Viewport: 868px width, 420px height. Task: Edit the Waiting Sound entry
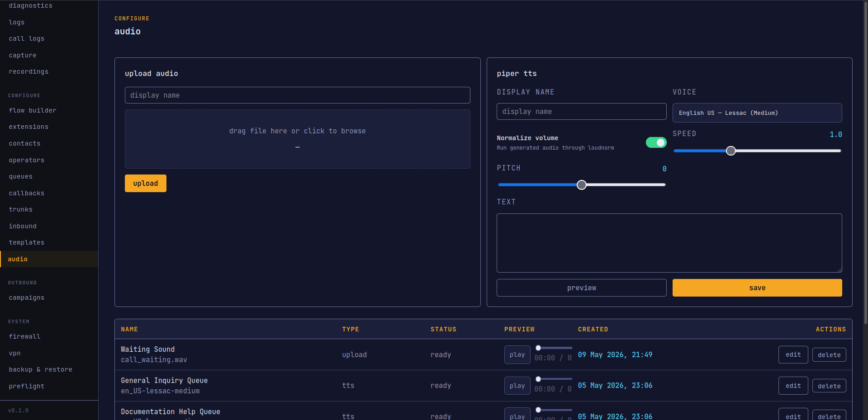[793, 355]
